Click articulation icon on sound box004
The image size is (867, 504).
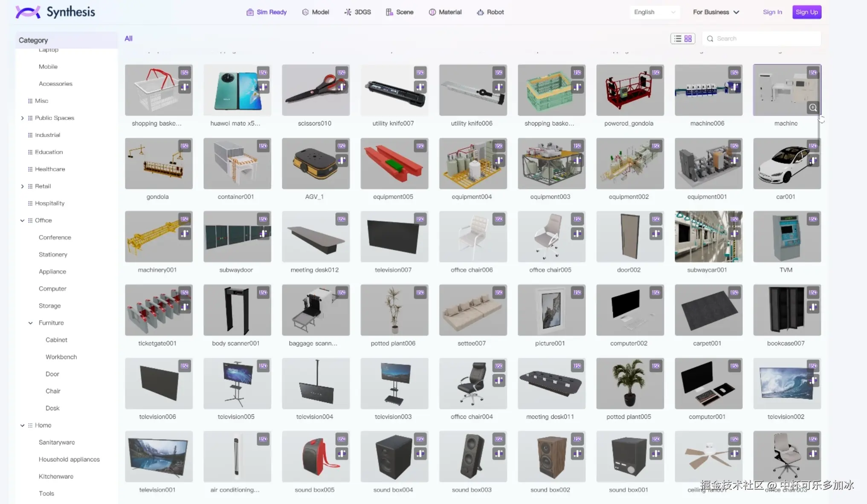pos(420,454)
